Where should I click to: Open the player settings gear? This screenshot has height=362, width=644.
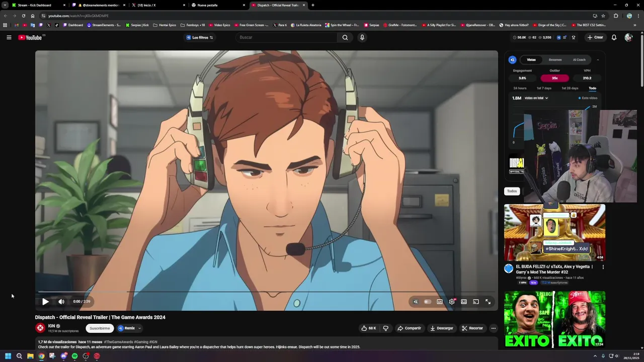tap(452, 302)
